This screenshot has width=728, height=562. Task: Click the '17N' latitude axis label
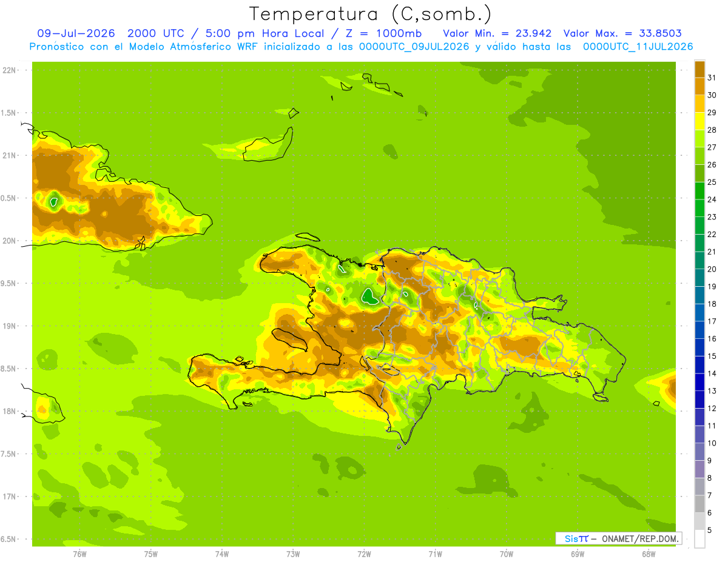click(8, 497)
